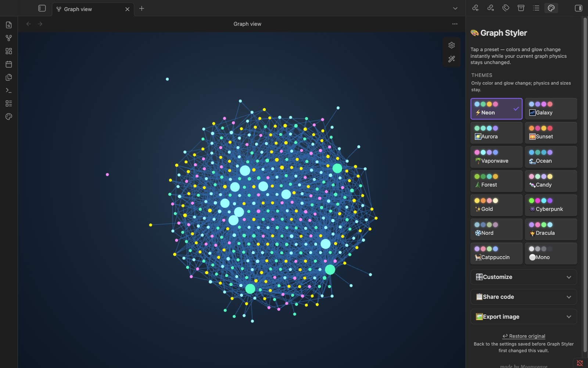Navigate forward with right arrow
The image size is (588, 368).
tap(40, 24)
